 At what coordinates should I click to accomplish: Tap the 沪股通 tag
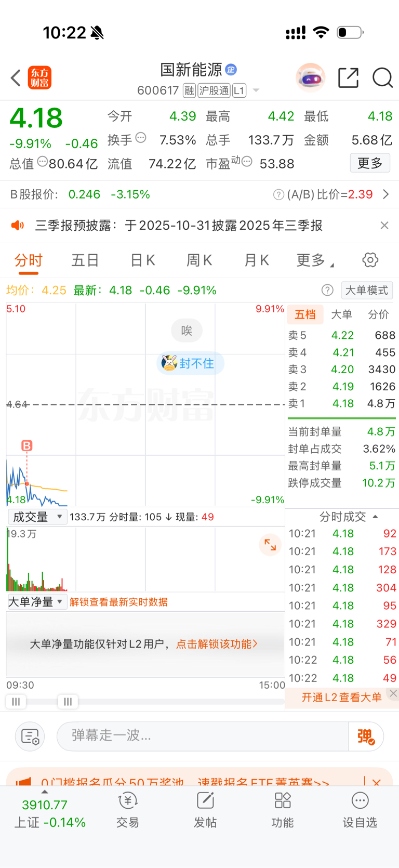pyautogui.click(x=214, y=91)
